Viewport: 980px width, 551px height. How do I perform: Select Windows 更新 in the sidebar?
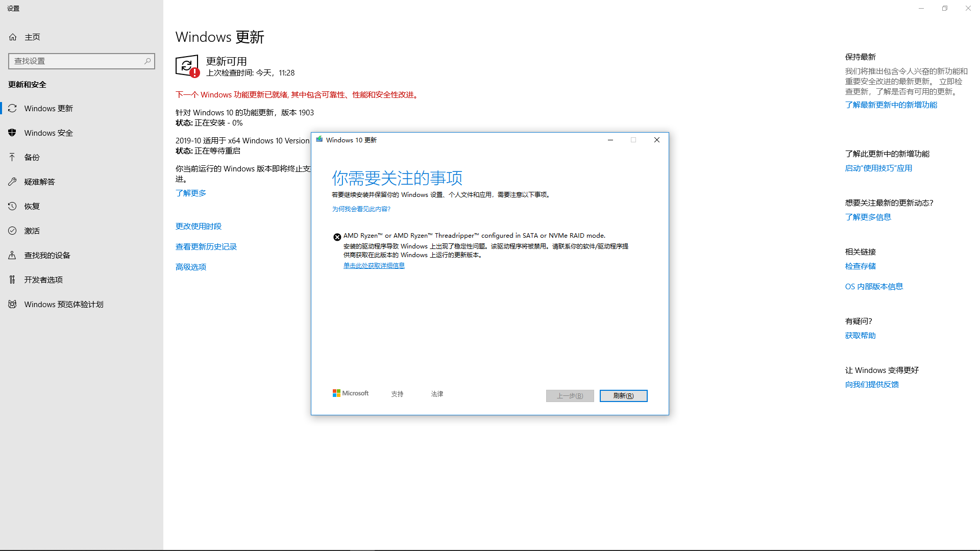[x=82, y=109]
